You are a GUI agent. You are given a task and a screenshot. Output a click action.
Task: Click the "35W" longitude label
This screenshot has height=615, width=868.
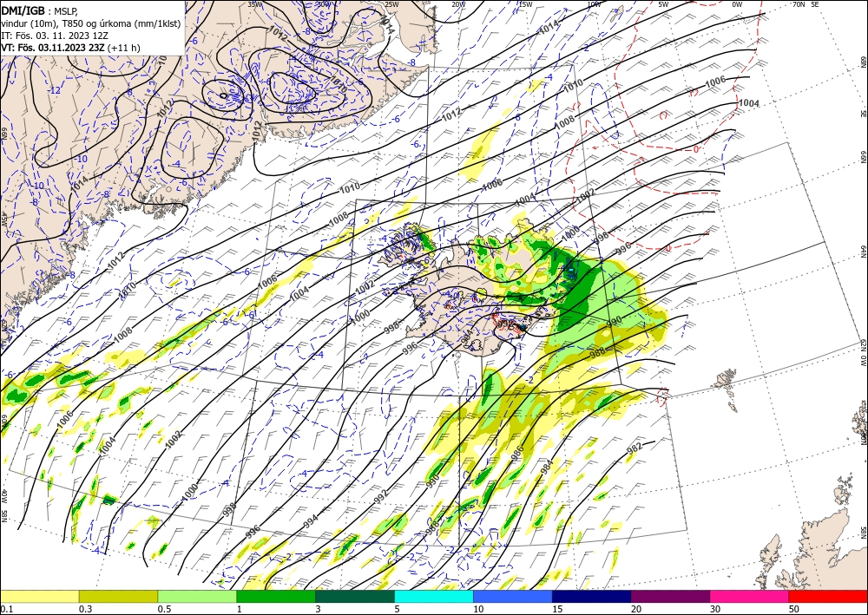(x=254, y=3)
